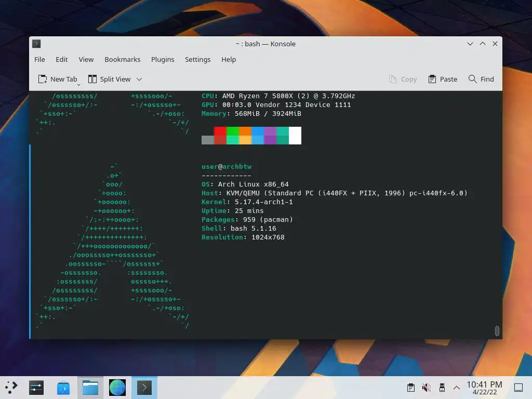This screenshot has width=532, height=399.
Task: Click the Find toolbar button
Action: [x=481, y=79]
